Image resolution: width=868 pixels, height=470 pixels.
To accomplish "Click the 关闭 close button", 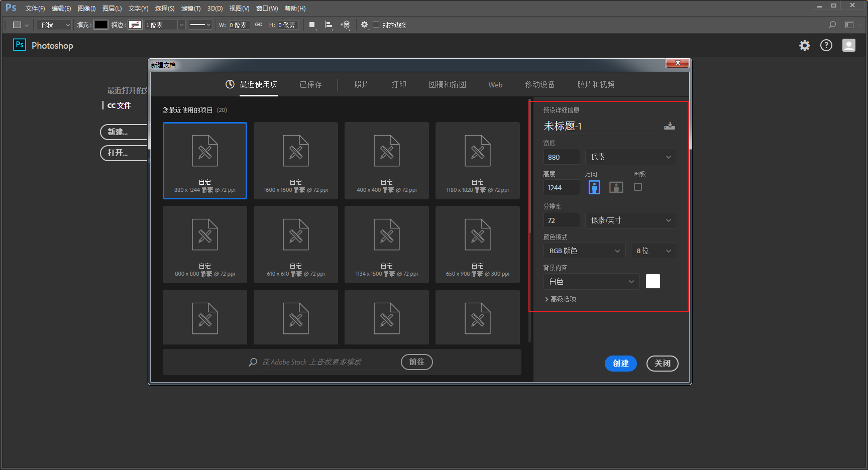I will click(x=663, y=363).
